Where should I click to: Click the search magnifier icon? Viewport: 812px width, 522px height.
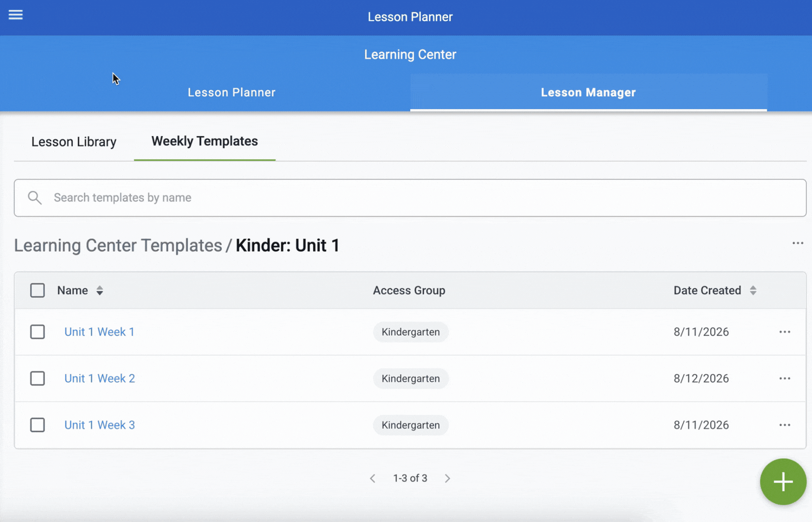click(x=34, y=198)
